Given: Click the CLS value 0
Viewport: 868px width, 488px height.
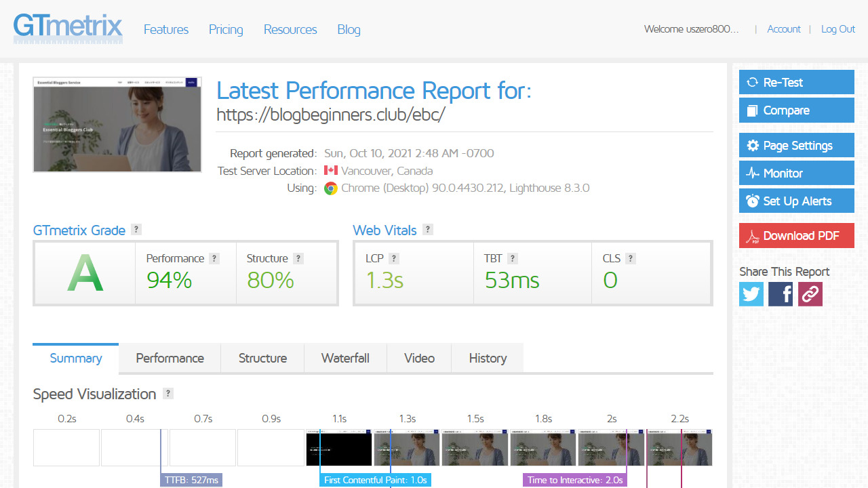Looking at the screenshot, I should click(x=610, y=280).
